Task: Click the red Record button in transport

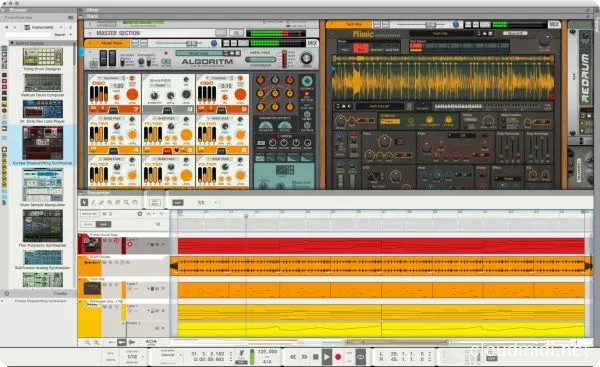Action: coord(338,357)
